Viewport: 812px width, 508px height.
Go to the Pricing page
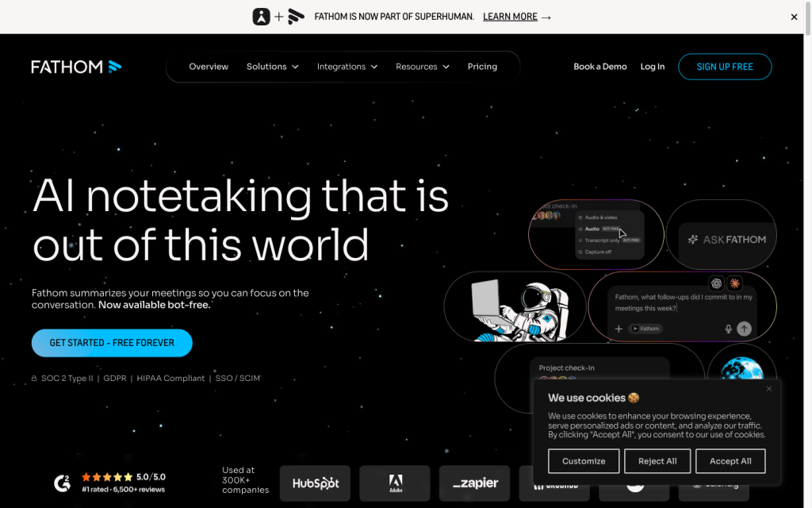482,67
